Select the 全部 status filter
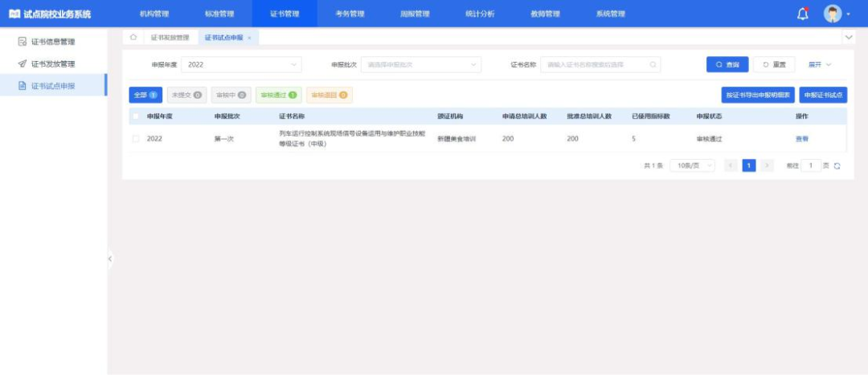 pos(145,95)
